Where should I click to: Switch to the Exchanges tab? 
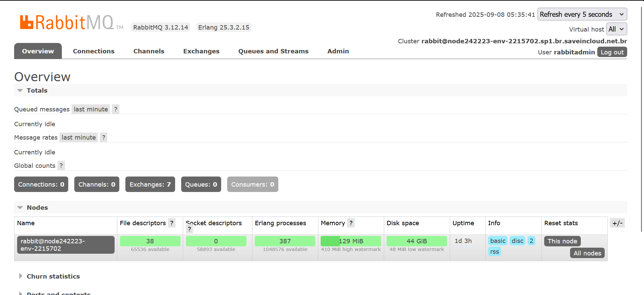[201, 51]
